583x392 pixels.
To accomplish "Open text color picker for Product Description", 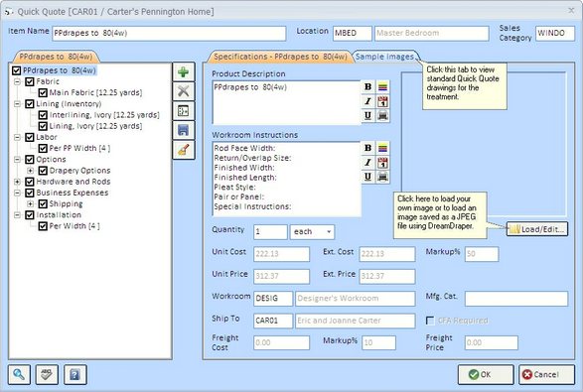I will point(382,86).
